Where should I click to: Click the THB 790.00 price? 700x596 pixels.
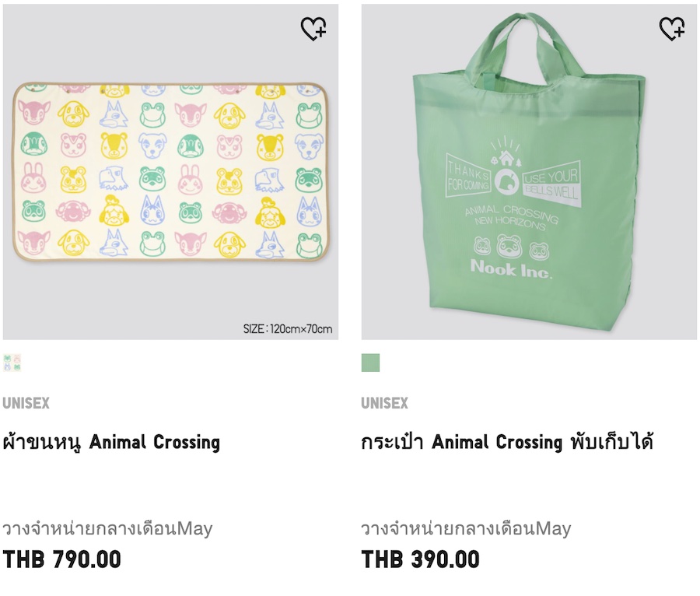click(61, 559)
